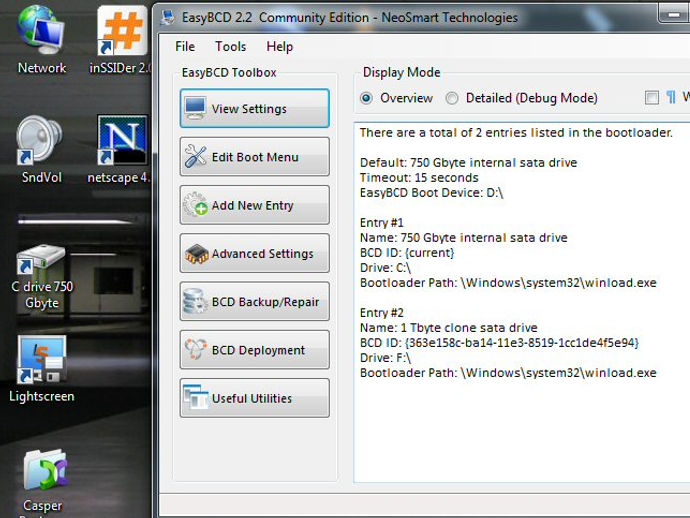Open Useful Utilities
This screenshot has width=690, height=518.
coord(254,398)
